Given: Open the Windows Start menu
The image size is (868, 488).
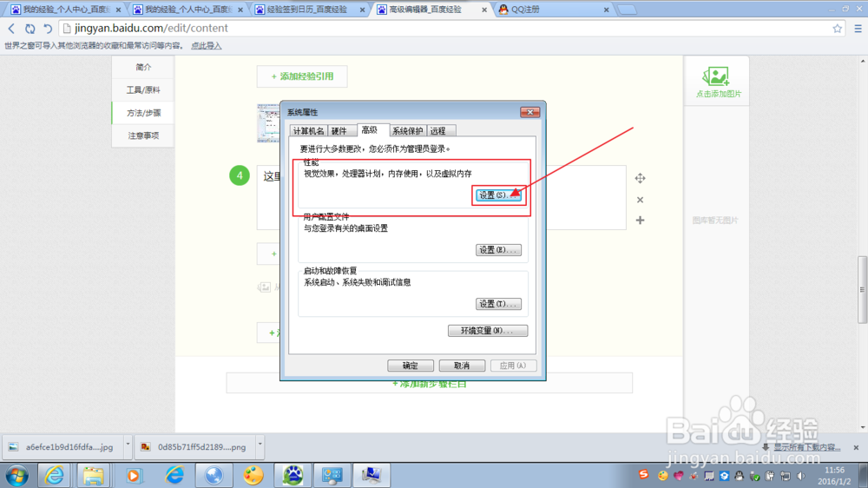Looking at the screenshot, I should (16, 476).
